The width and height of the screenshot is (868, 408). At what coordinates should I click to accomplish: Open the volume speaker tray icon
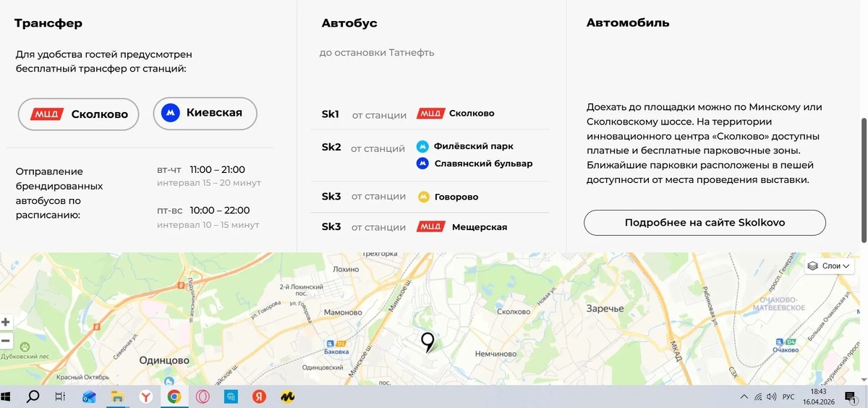(772, 397)
